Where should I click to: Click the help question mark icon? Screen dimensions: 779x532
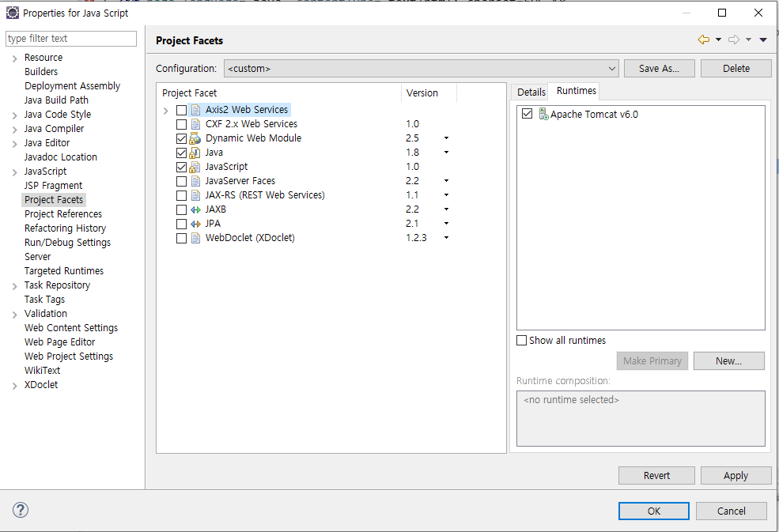(21, 510)
